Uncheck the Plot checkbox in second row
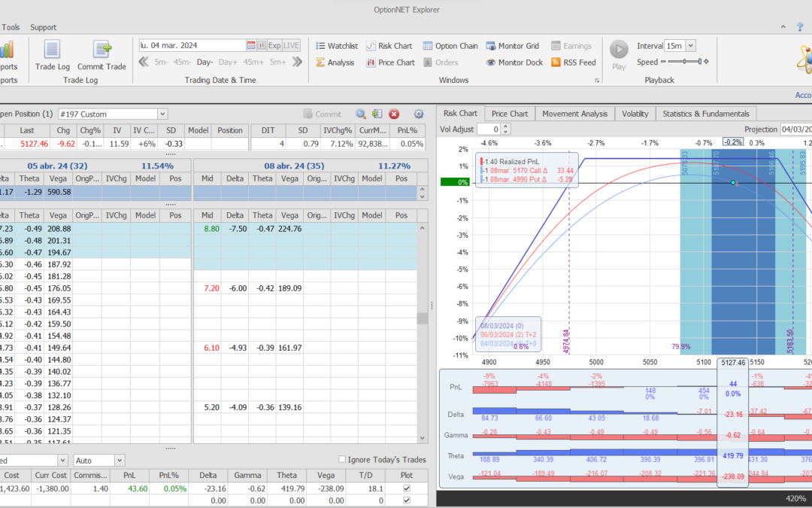Image resolution: width=812 pixels, height=508 pixels. click(408, 500)
